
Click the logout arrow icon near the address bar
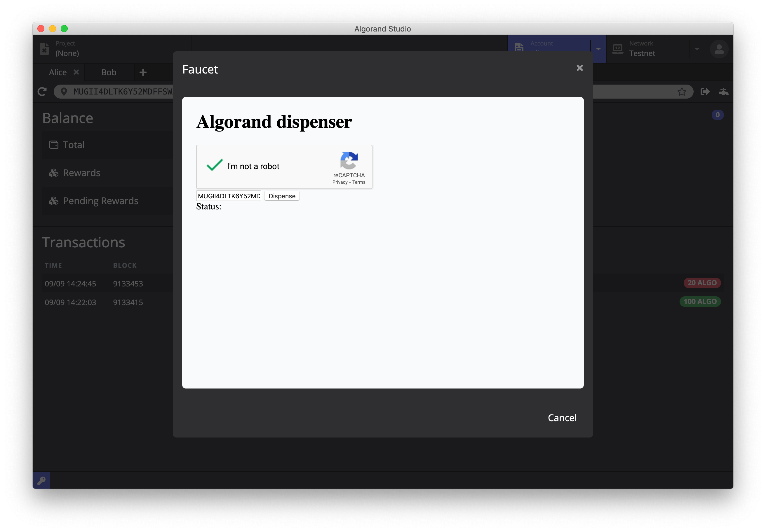coord(705,92)
